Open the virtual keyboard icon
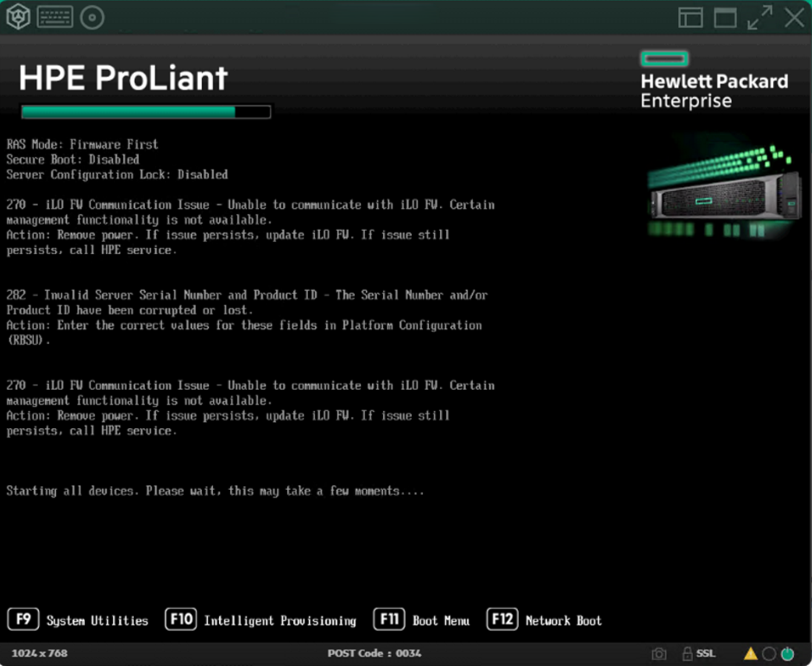Screen dimensions: 812x666 55,17
